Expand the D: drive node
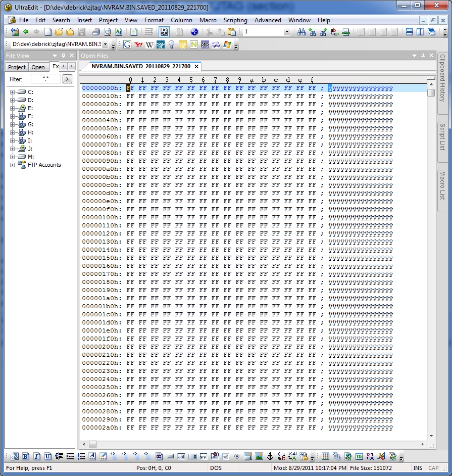Image resolution: width=452 pixels, height=476 pixels. pos(12,100)
